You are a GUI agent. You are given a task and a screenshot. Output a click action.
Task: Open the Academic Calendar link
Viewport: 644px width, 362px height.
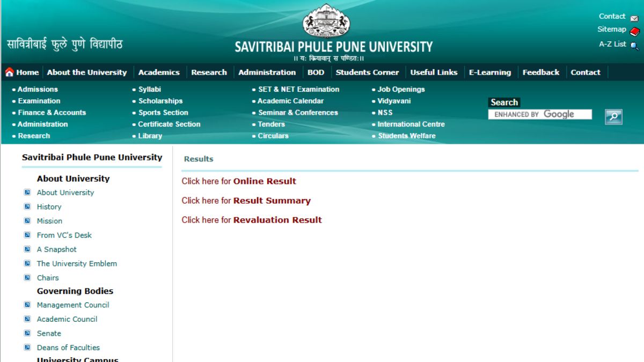click(291, 101)
